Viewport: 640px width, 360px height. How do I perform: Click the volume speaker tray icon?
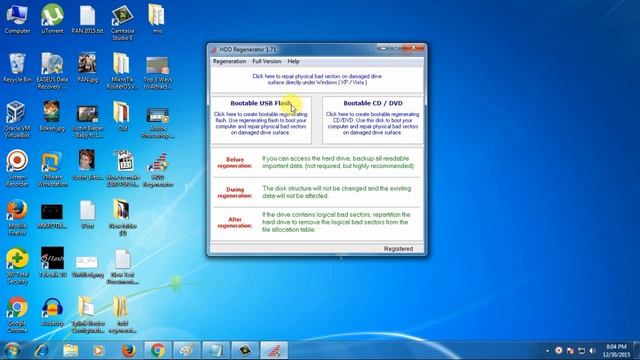[593, 351]
